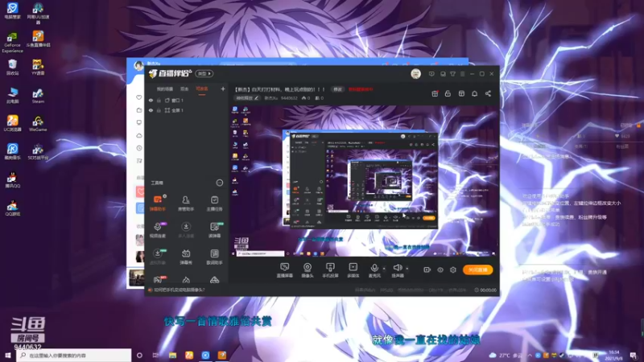Click the cloud icon in the blue window sidebar
The image size is (644, 362).
pyautogui.click(x=138, y=135)
